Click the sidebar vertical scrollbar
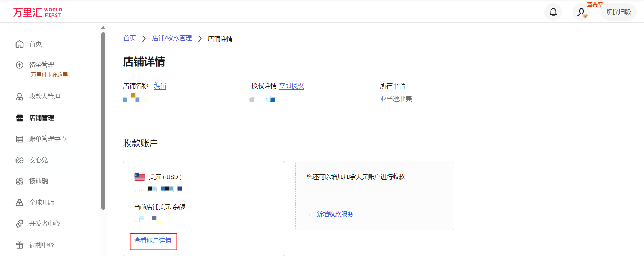This screenshot has width=644, height=256. 103,120
